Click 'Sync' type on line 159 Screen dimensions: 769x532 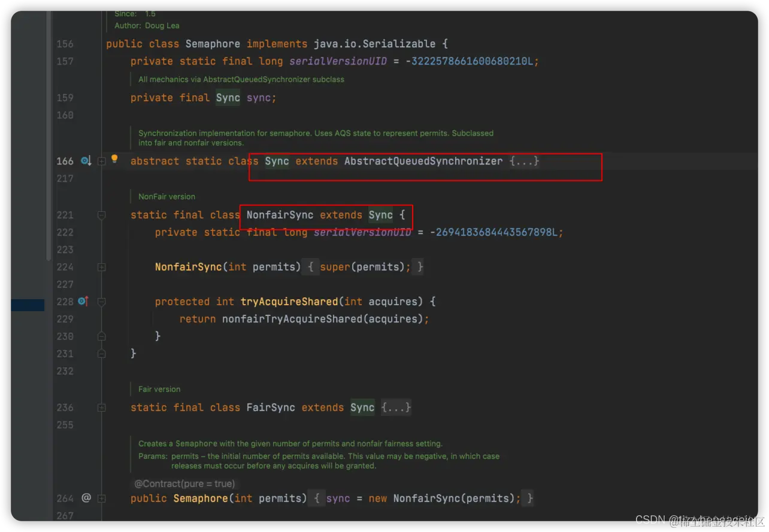(228, 98)
